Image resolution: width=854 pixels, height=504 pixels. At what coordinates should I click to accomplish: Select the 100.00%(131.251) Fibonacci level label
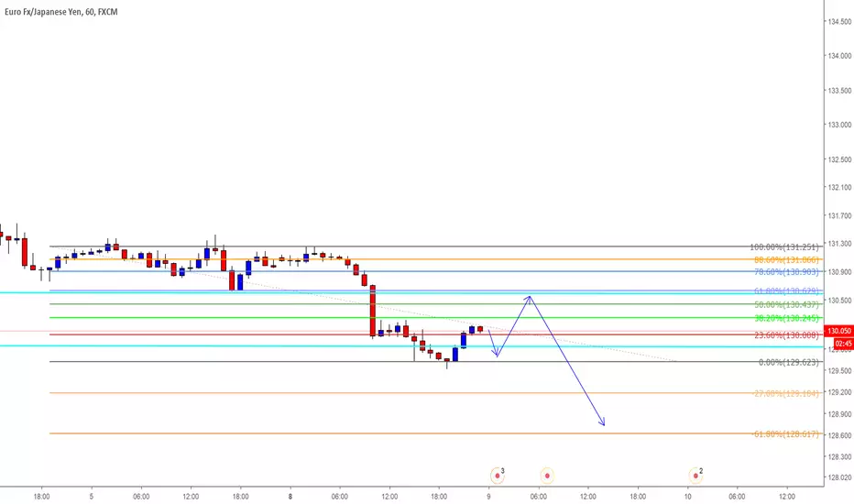[783, 247]
